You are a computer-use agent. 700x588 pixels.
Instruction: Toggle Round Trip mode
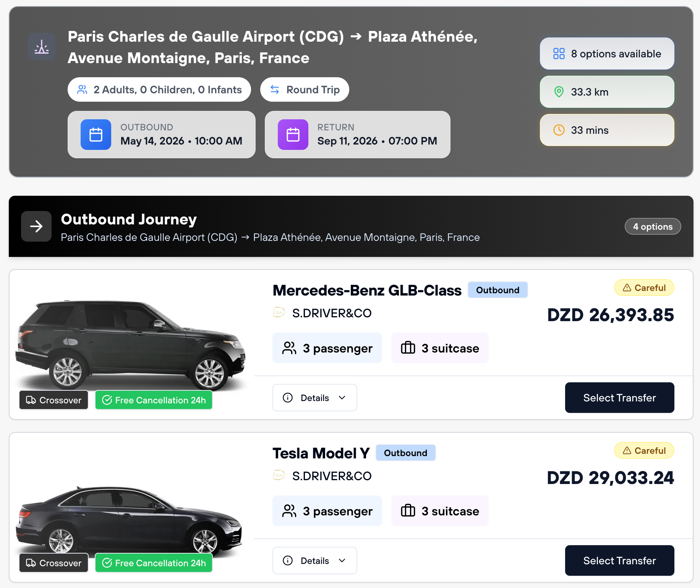click(x=305, y=89)
